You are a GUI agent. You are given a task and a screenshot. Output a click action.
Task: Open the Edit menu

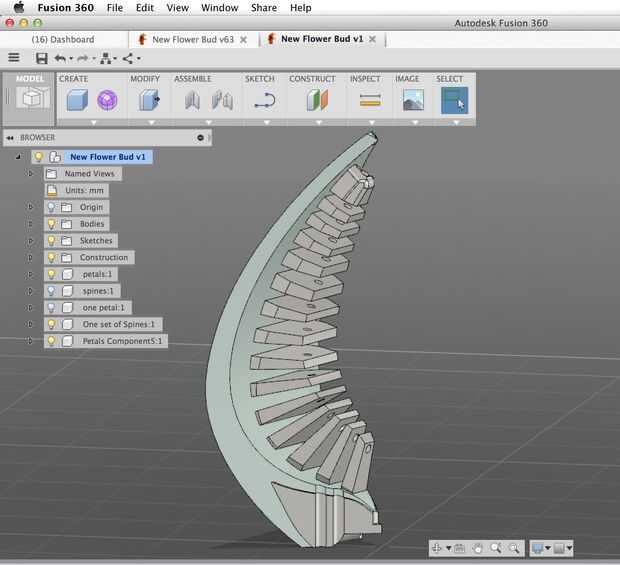(x=145, y=8)
